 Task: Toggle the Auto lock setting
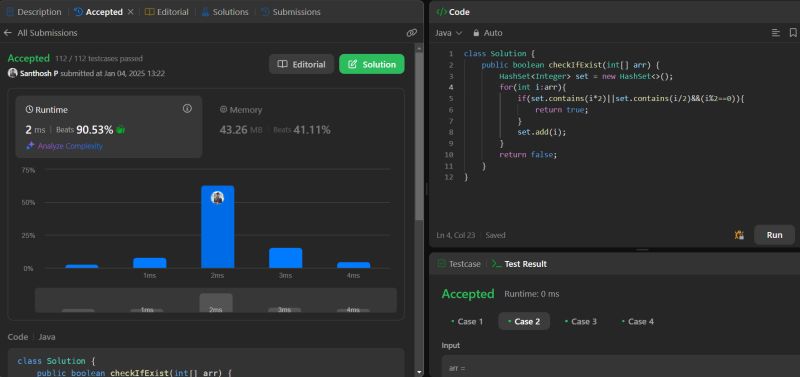point(487,33)
